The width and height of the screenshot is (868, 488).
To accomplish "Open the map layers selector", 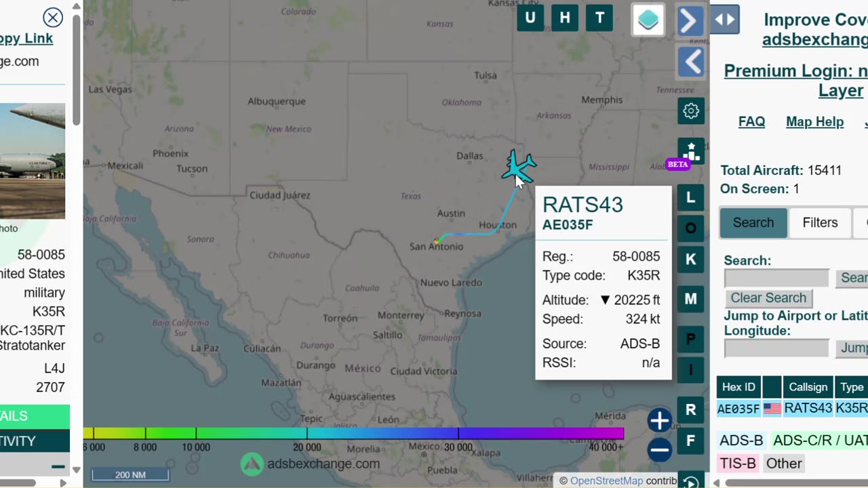I will coord(648,20).
